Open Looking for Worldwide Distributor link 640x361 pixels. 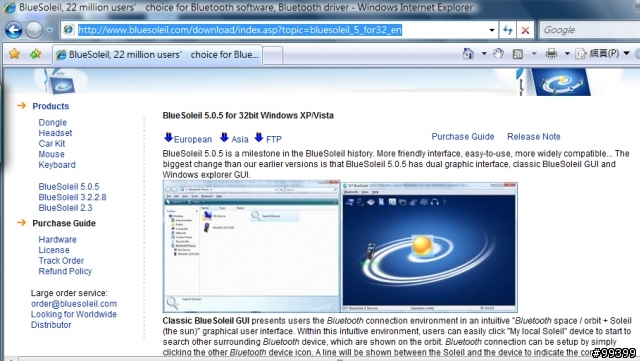(x=74, y=320)
